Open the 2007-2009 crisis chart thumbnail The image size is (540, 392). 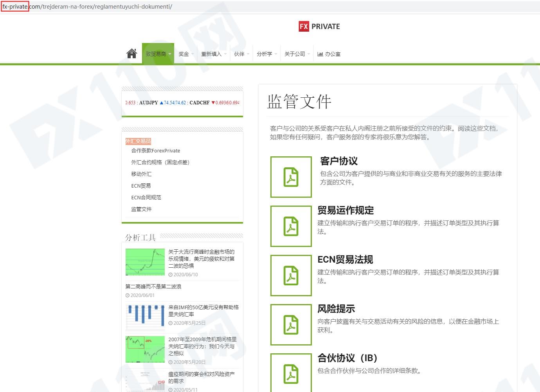point(145,349)
